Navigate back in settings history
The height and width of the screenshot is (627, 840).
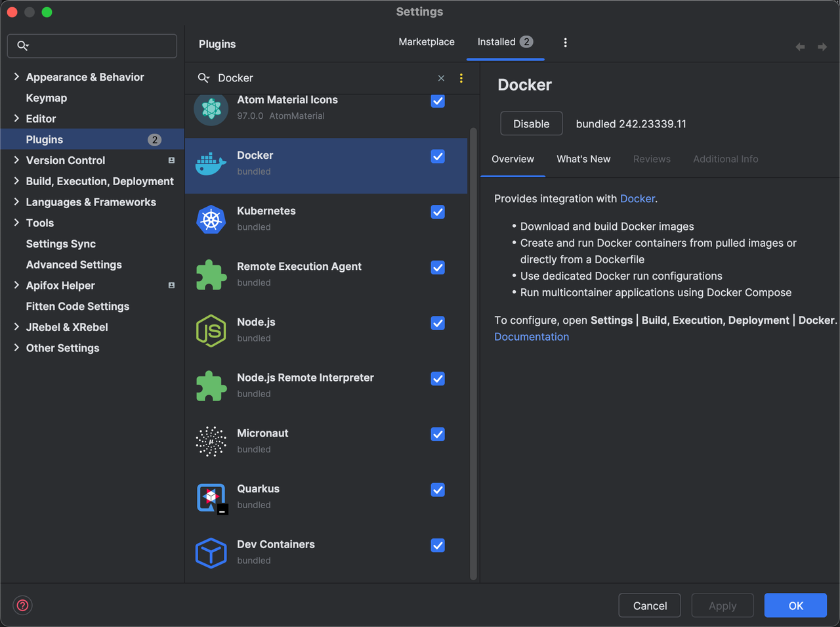click(800, 47)
